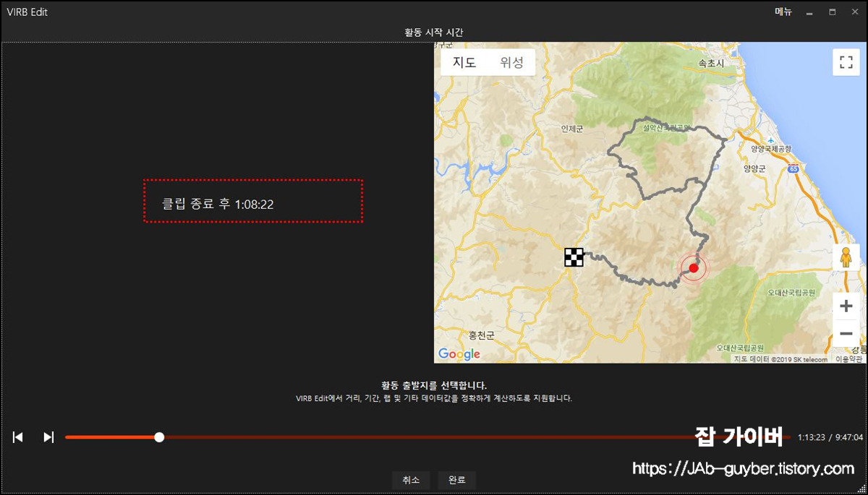Close the VIRB Edit window
Viewport: 868px width, 495px height.
tap(854, 12)
